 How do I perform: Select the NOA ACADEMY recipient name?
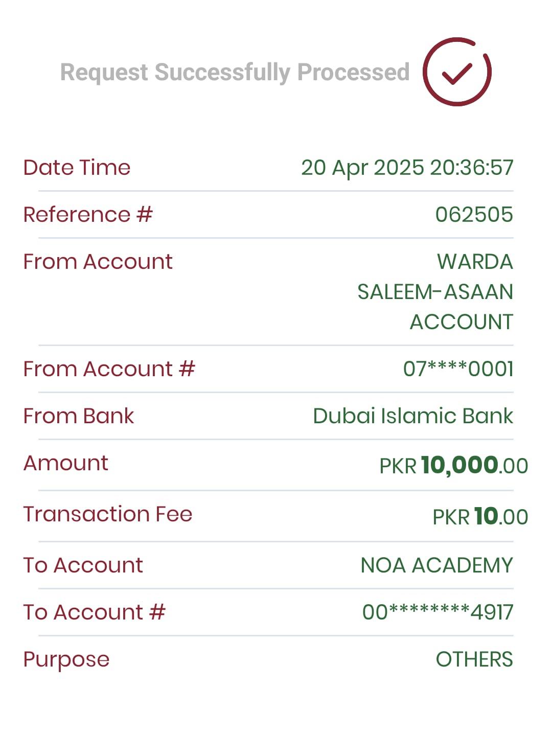tap(436, 565)
